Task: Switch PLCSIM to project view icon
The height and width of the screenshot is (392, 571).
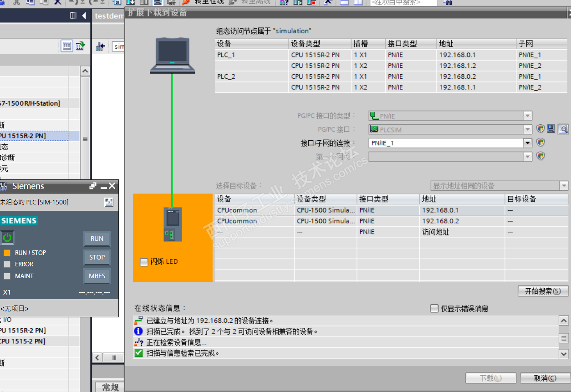Action: tap(108, 202)
